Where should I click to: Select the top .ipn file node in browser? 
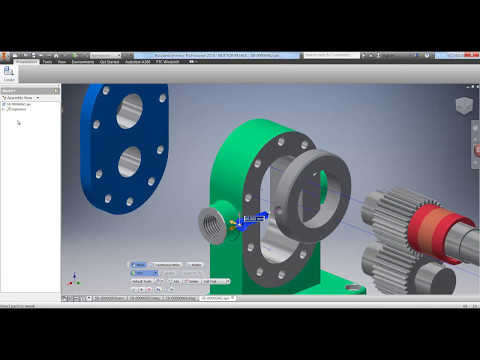coord(17,104)
